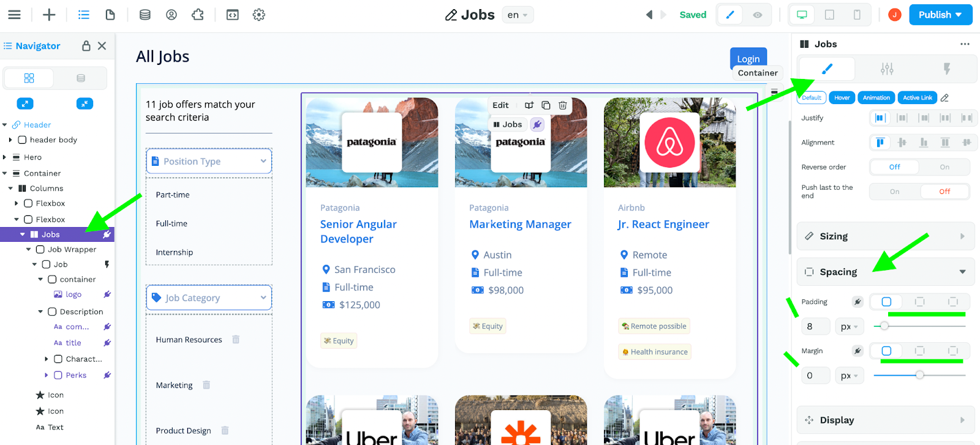Select the mobile breakpoint view

pyautogui.click(x=857, y=15)
